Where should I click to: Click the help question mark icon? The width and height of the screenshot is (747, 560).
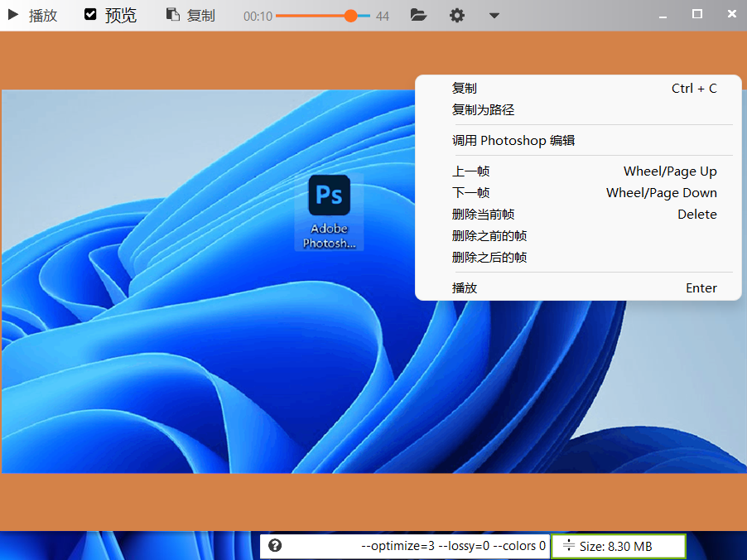[x=276, y=546]
